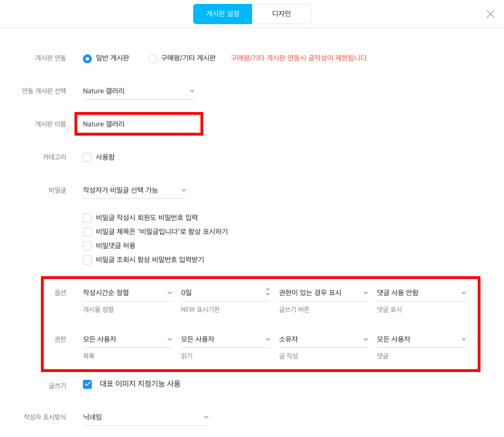Image resolution: width=504 pixels, height=437 pixels.
Task: Open the 댓글 표시 dropdown
Action: [x=421, y=293]
